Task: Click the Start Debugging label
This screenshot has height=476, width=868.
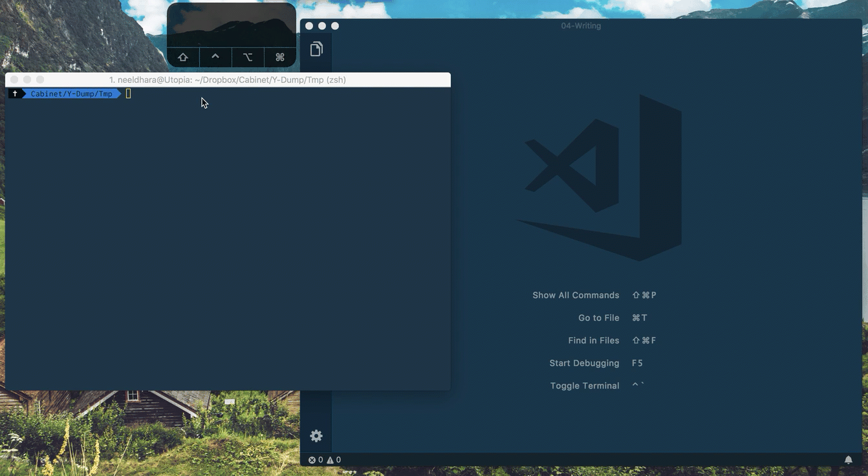Action: pos(584,363)
